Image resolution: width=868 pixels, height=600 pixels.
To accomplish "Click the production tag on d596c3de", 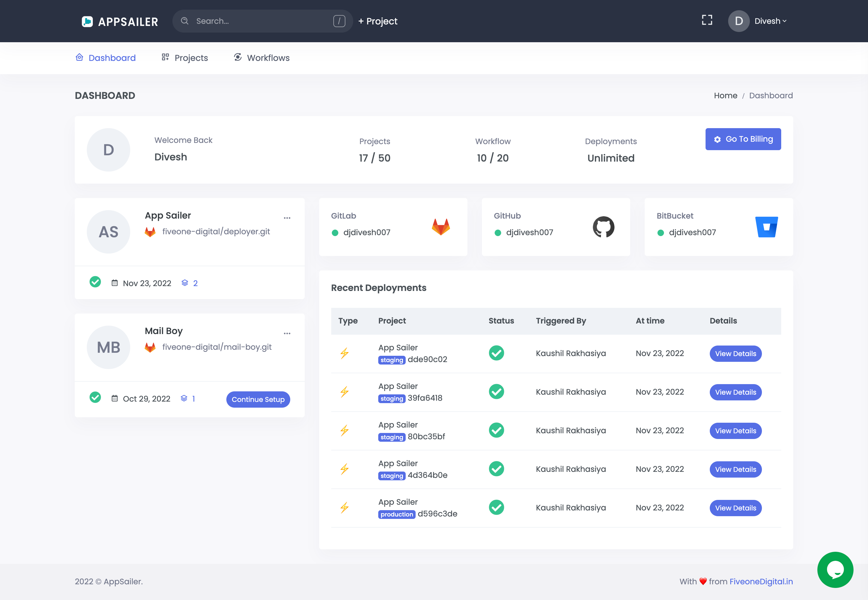I will tap(396, 514).
